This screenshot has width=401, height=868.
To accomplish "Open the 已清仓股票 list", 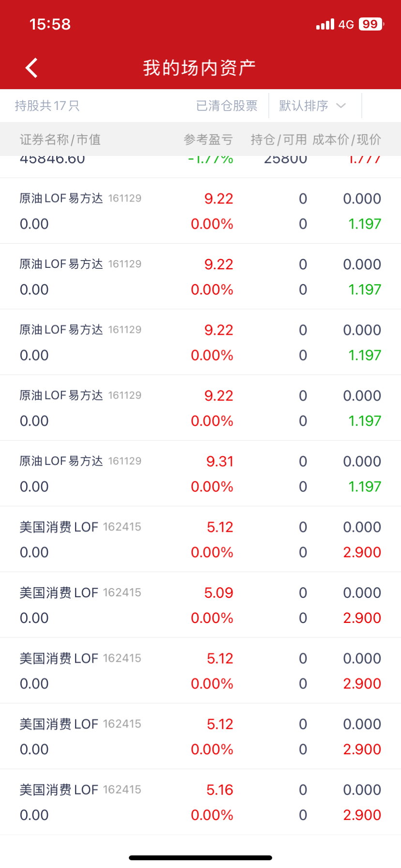I will tap(227, 106).
